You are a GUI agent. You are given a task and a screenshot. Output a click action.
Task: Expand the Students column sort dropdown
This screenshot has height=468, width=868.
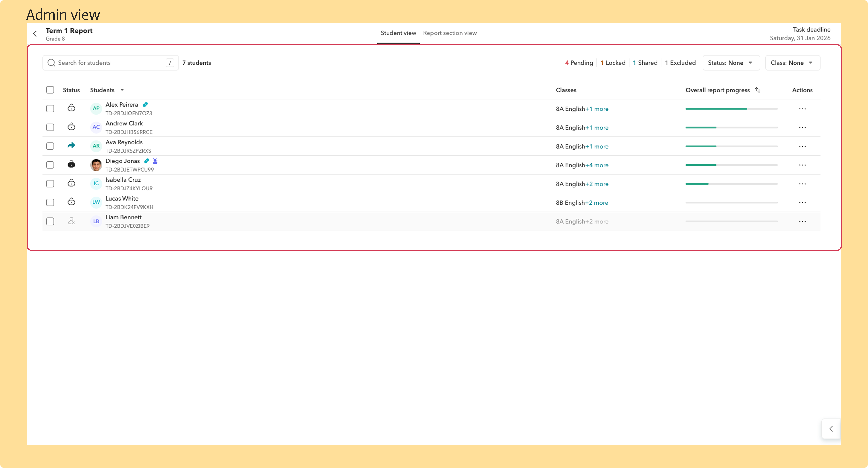tap(122, 90)
